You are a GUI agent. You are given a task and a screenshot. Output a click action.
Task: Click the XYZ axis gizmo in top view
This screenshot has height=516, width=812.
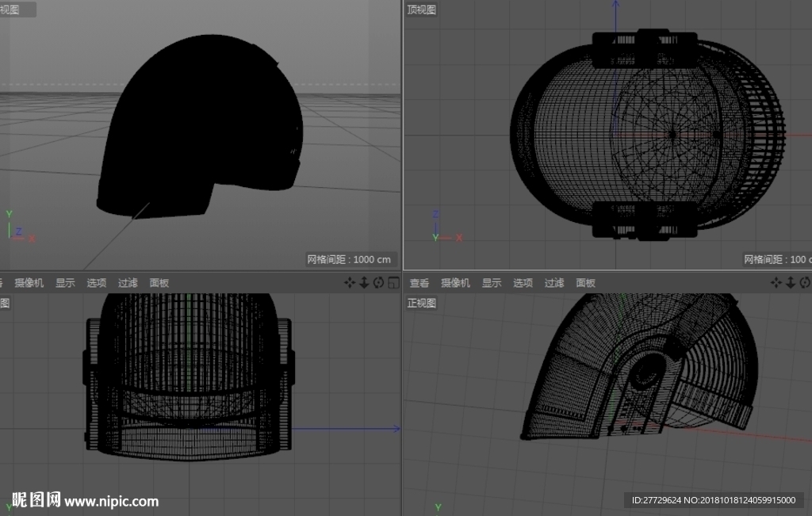(x=446, y=227)
